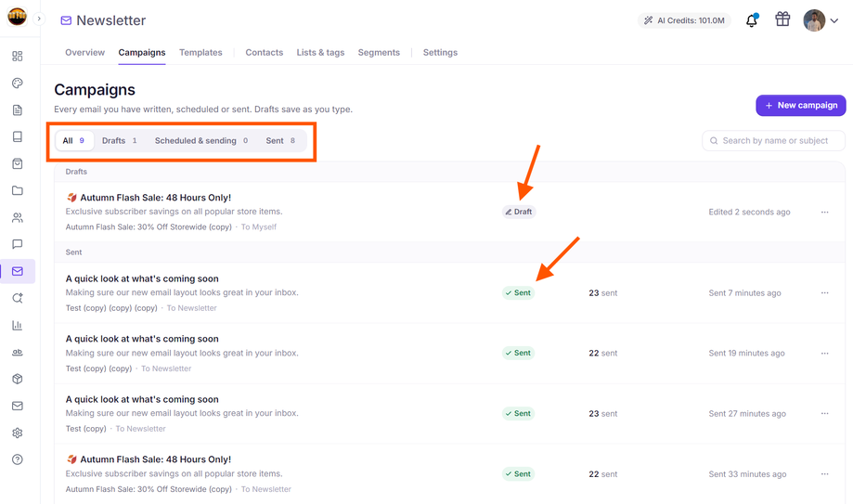Open the Lists & tags tab
The width and height of the screenshot is (853, 504).
(320, 52)
